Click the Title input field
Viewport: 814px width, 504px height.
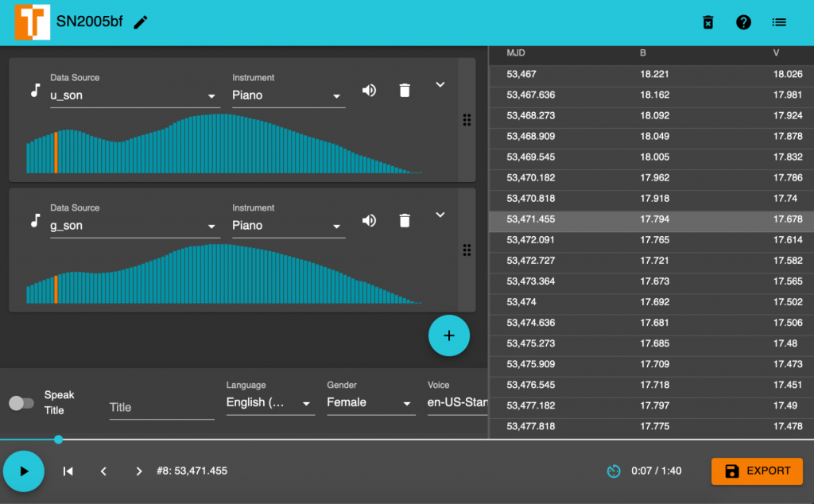click(162, 408)
